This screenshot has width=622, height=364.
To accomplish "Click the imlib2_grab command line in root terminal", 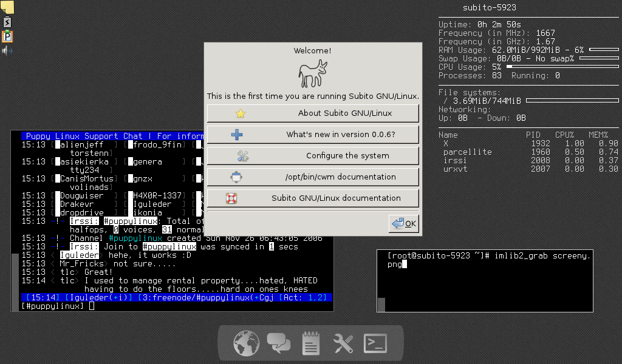I will pos(489,260).
